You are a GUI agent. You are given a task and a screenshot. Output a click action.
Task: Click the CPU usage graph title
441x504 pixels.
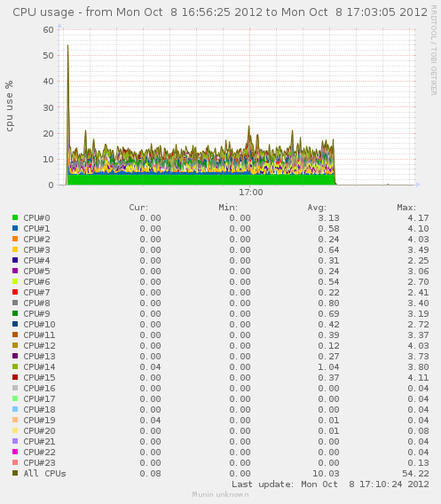pos(220,12)
